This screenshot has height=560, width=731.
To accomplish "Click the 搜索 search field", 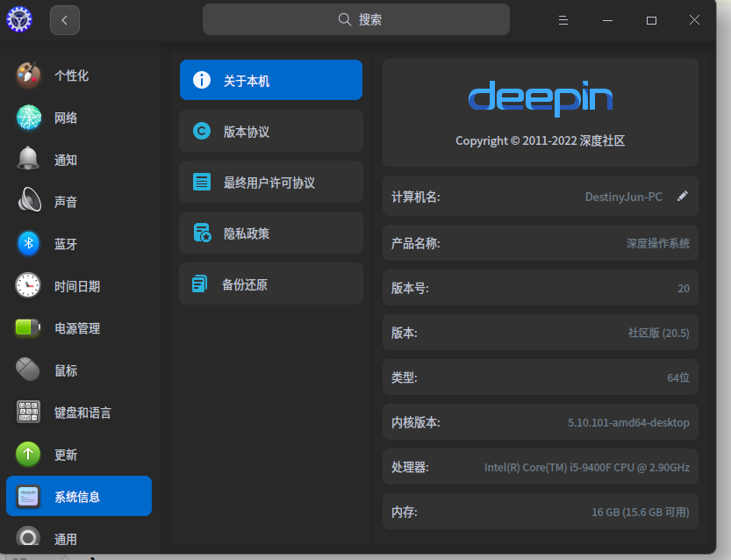I will (356, 19).
